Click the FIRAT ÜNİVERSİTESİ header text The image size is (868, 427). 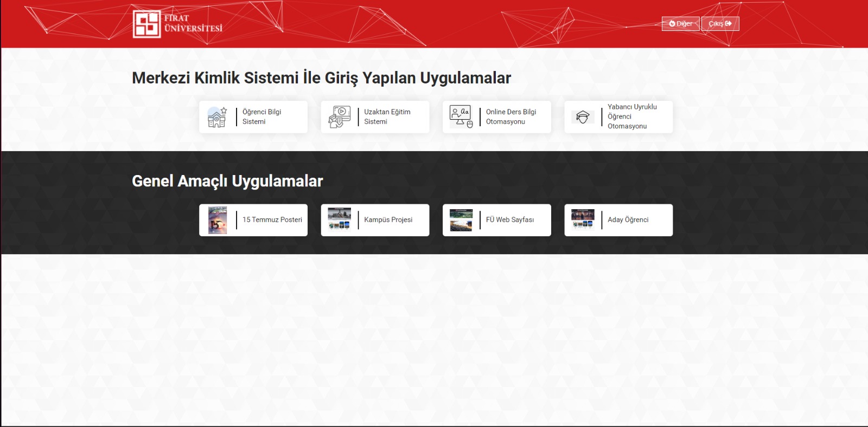pyautogui.click(x=193, y=23)
